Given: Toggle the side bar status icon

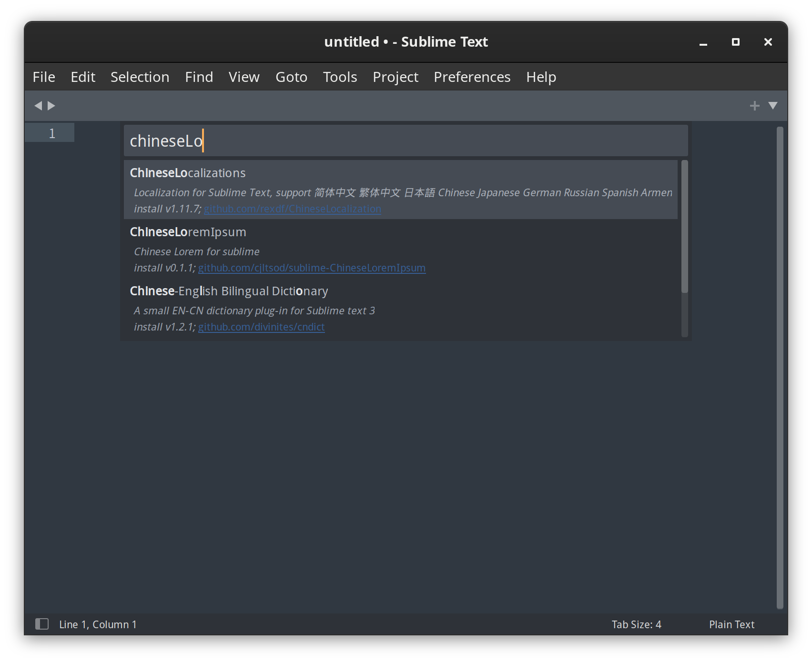Looking at the screenshot, I should click(42, 624).
